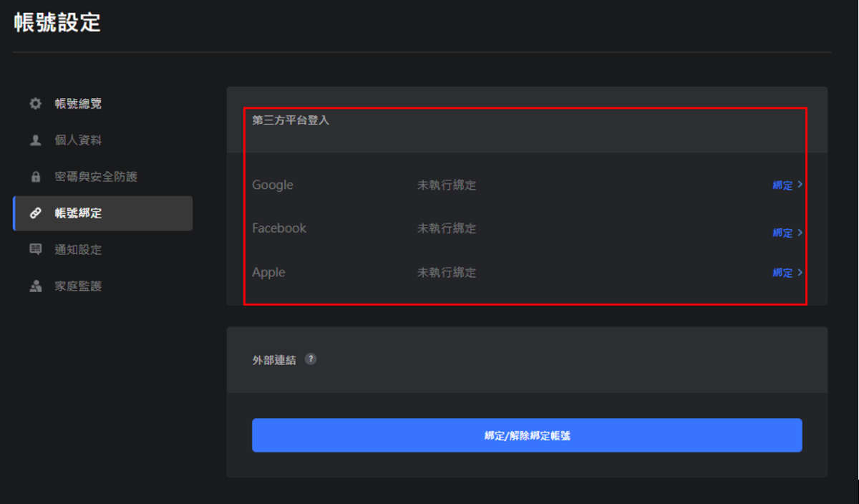
Task: Click 綁定 link for Apple account
Action: click(x=782, y=273)
